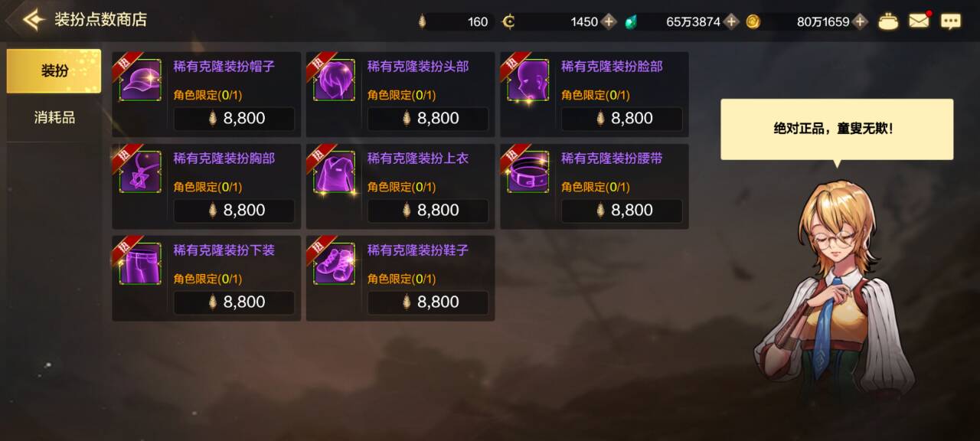
Task: Switch to the 装扮 tab
Action: (54, 71)
